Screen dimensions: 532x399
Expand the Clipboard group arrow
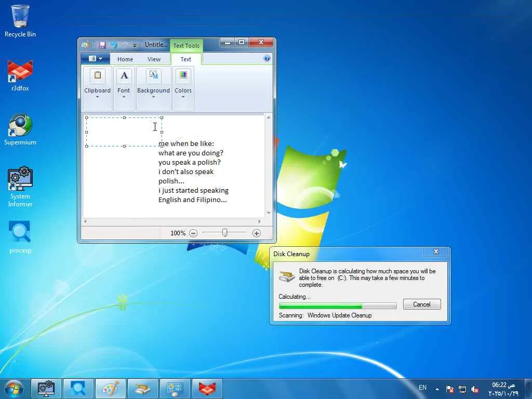[x=97, y=97]
